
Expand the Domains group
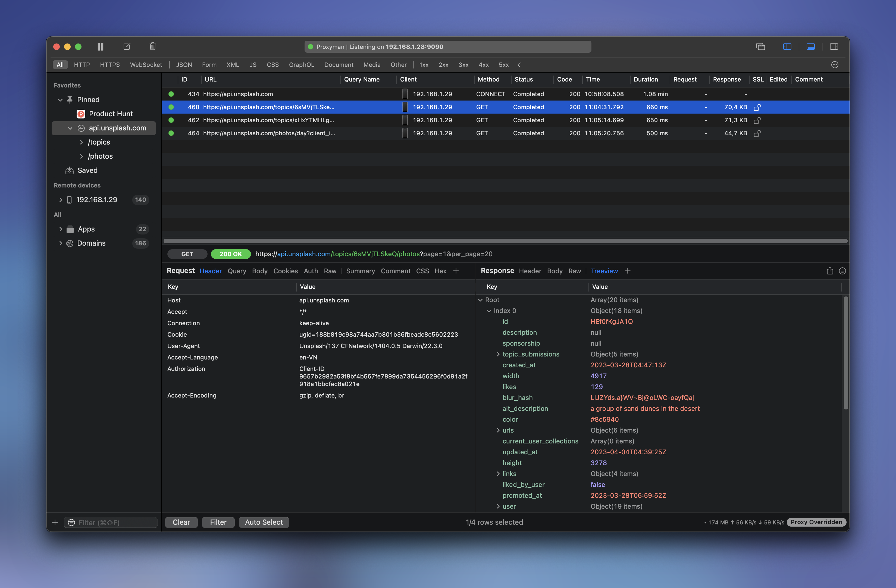point(61,243)
